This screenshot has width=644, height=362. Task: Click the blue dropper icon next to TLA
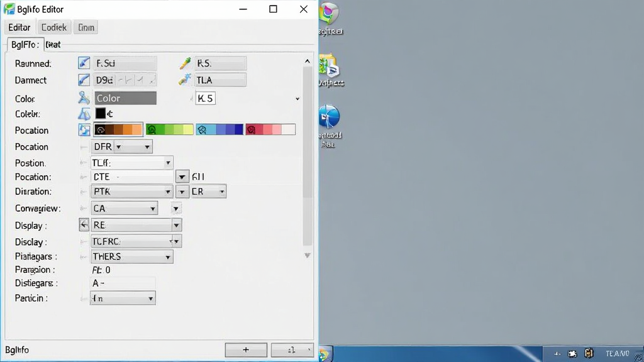pos(186,80)
